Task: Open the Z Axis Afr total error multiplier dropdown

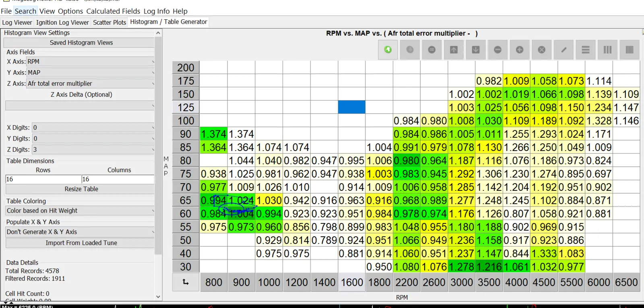Action: pyautogui.click(x=90, y=83)
